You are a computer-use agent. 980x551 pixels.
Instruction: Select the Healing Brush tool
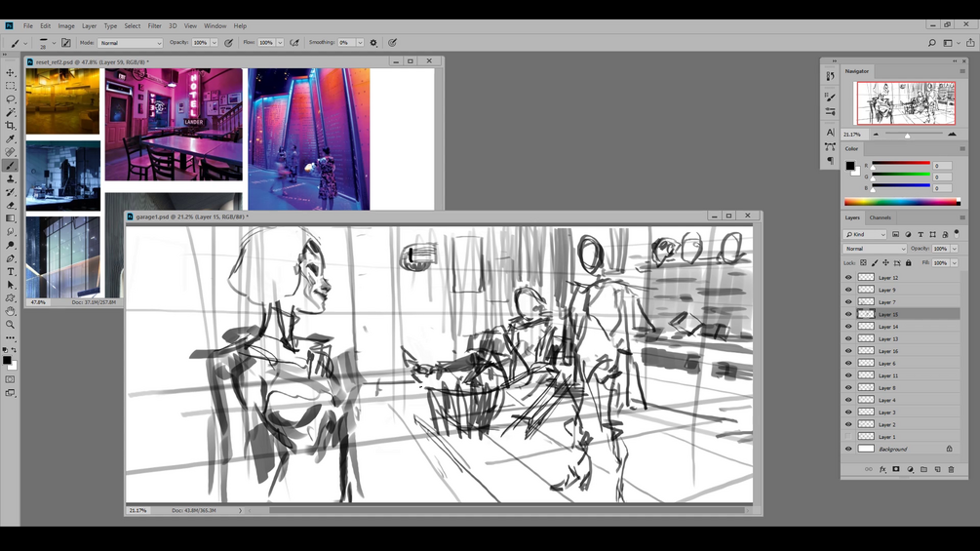click(11, 152)
